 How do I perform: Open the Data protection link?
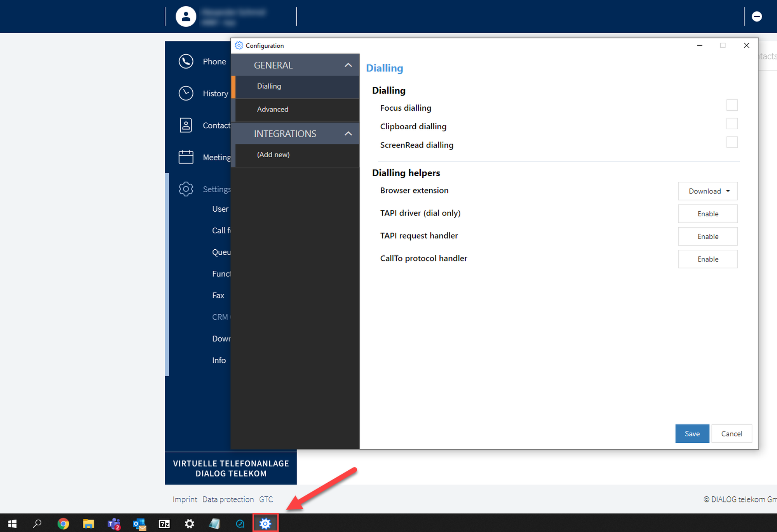(228, 499)
